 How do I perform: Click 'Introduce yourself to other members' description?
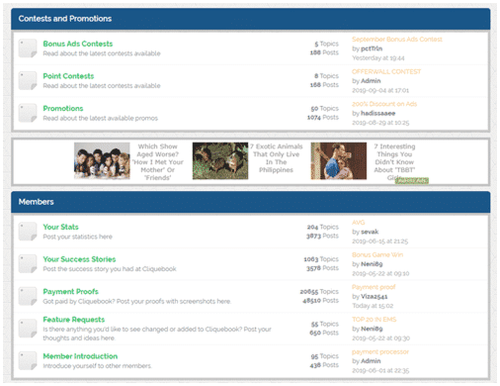pyautogui.click(x=97, y=366)
